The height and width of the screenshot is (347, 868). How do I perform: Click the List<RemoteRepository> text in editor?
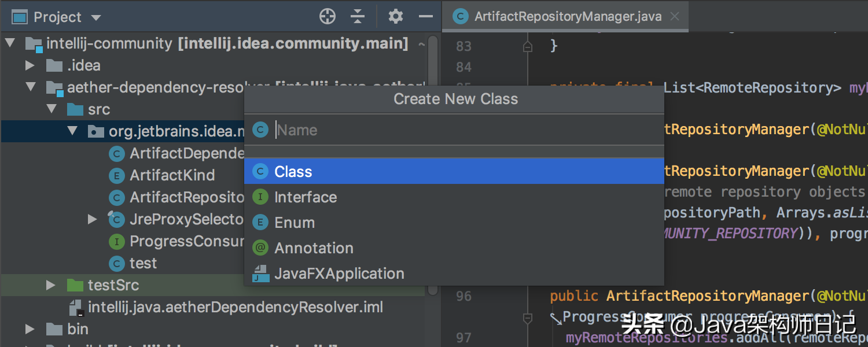point(752,88)
